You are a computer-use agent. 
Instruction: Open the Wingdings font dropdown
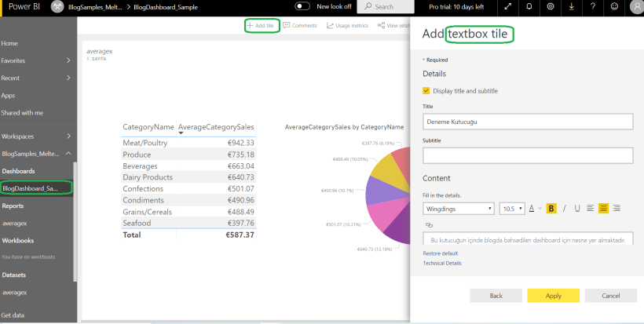pos(458,209)
